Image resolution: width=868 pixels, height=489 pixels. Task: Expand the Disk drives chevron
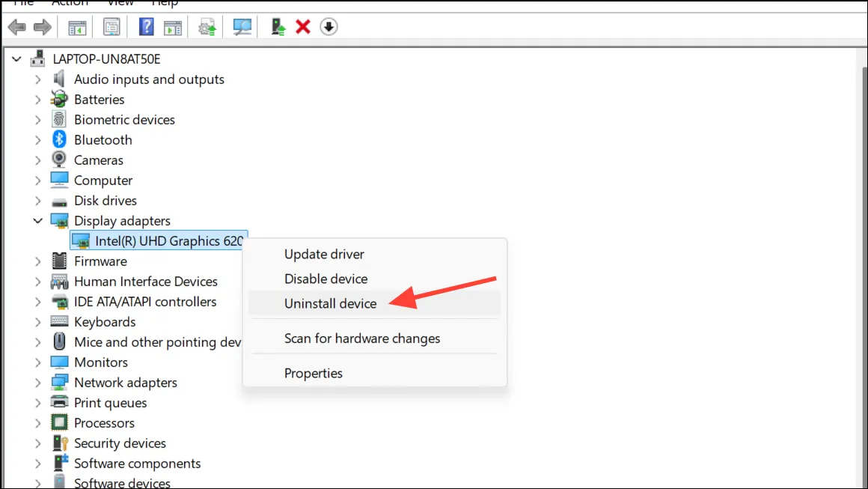click(37, 201)
